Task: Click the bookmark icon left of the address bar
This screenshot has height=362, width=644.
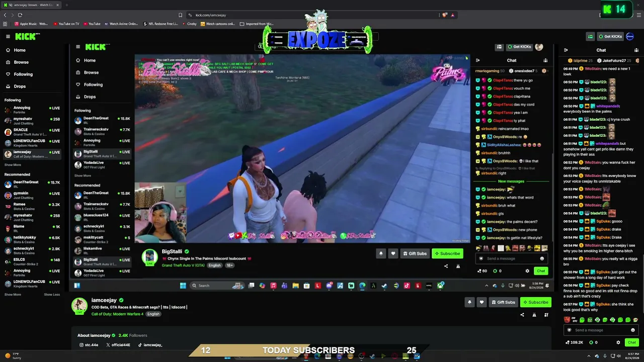Action: (180, 15)
